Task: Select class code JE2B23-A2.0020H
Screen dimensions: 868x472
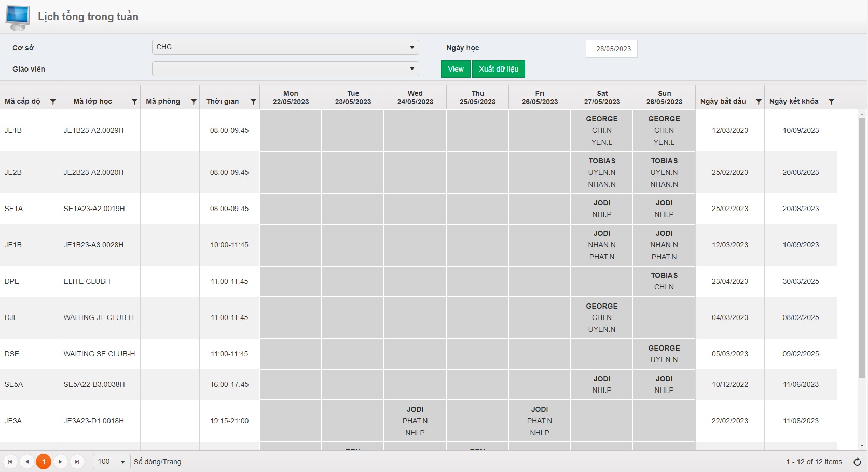Action: tap(93, 172)
